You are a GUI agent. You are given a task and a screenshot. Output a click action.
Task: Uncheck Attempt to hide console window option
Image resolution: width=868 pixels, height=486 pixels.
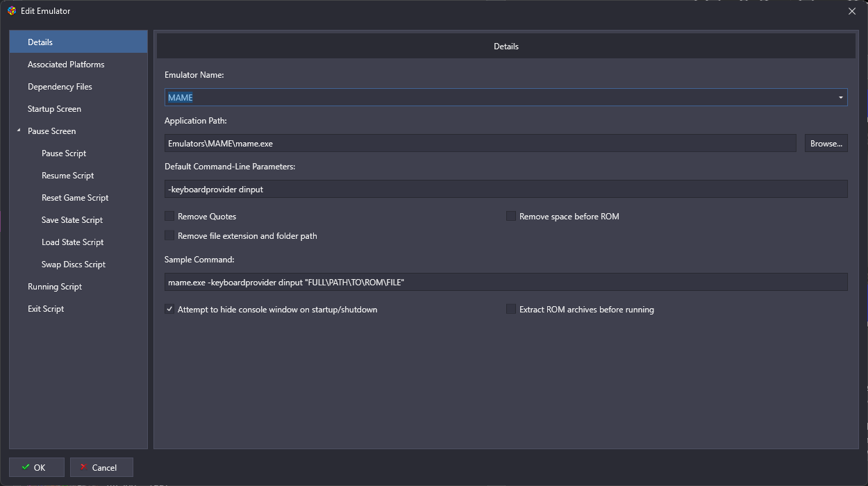(x=169, y=309)
